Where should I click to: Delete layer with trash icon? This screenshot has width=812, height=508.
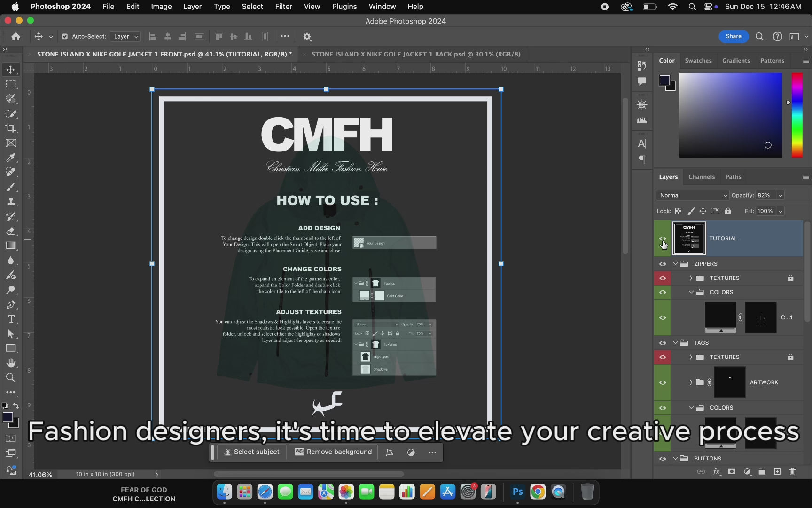[x=793, y=472]
